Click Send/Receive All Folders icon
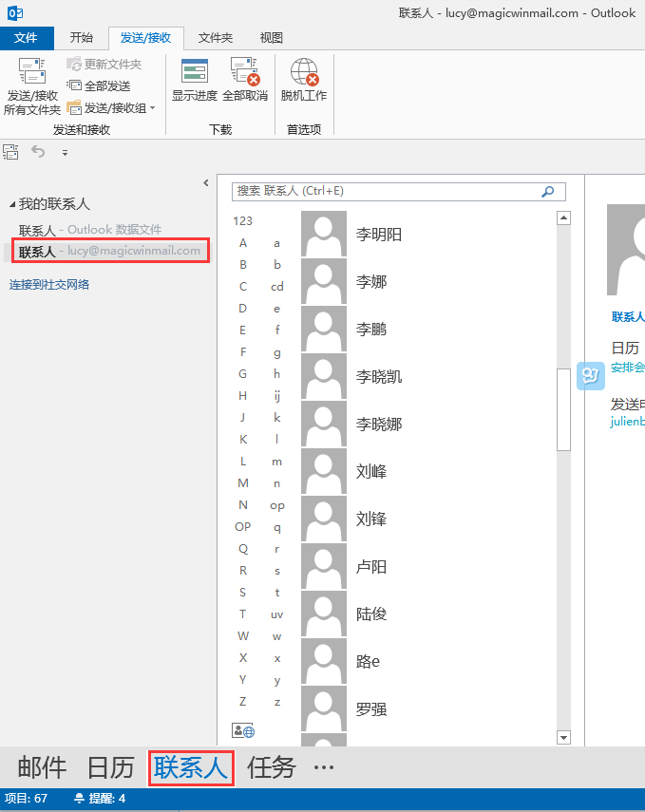 pyautogui.click(x=32, y=71)
